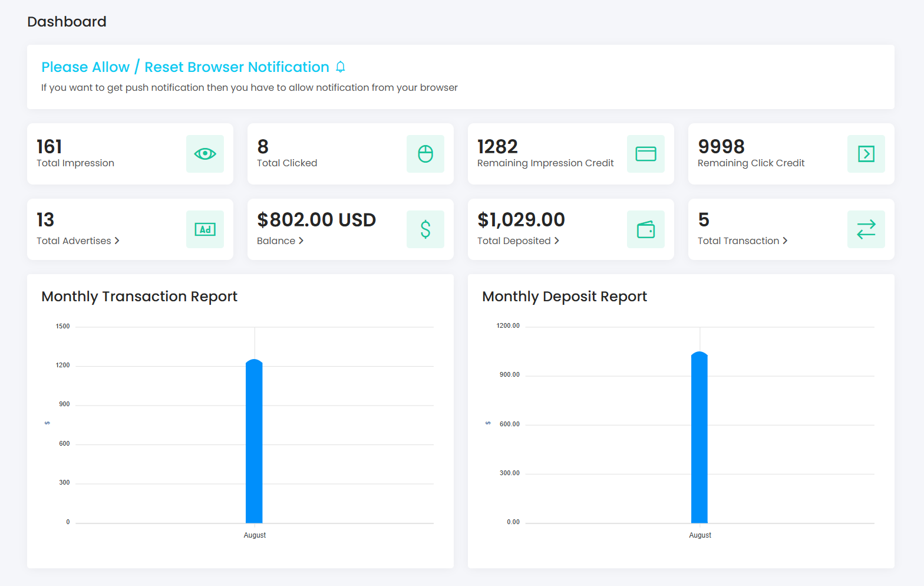Click the Ad icon on Total Advertises card

(x=205, y=229)
